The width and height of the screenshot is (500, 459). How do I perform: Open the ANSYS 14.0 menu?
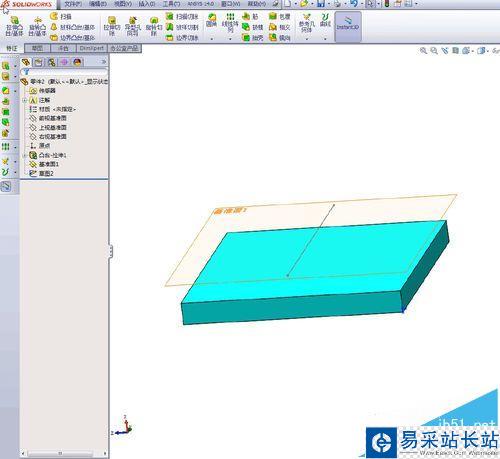click(201, 4)
